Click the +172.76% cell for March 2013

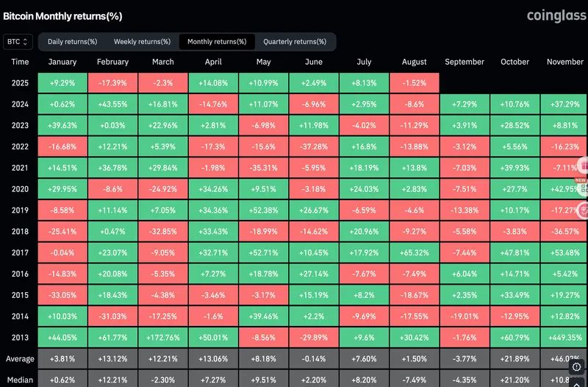[162, 338]
